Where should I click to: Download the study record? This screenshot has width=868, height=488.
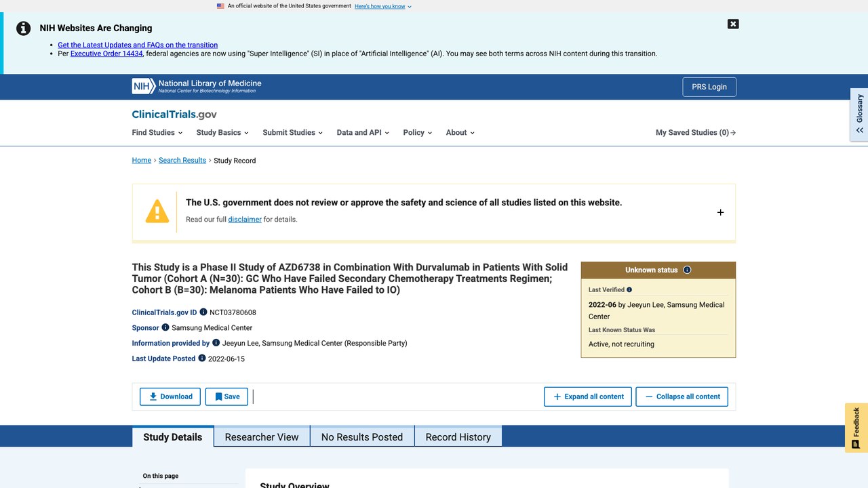(x=170, y=396)
